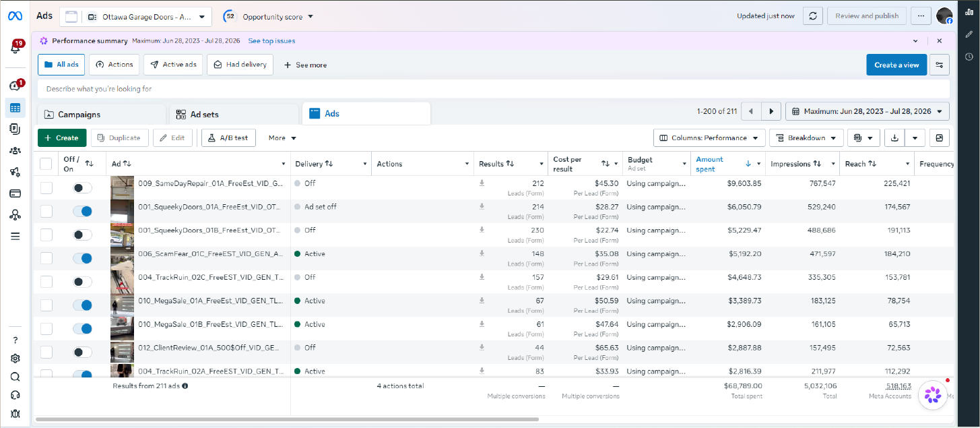Open the history clock icon on right rail

pyautogui.click(x=969, y=57)
